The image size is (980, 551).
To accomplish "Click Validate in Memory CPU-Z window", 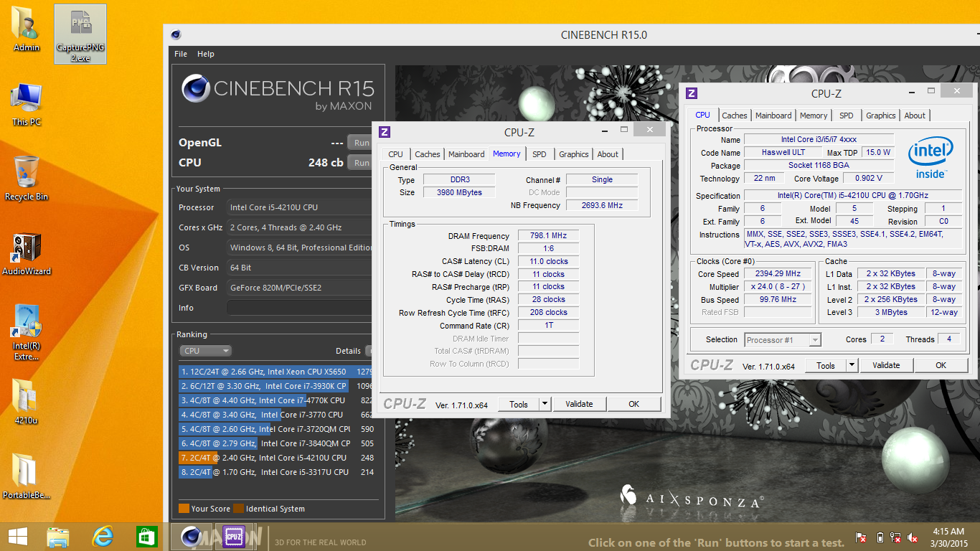I will tap(579, 404).
